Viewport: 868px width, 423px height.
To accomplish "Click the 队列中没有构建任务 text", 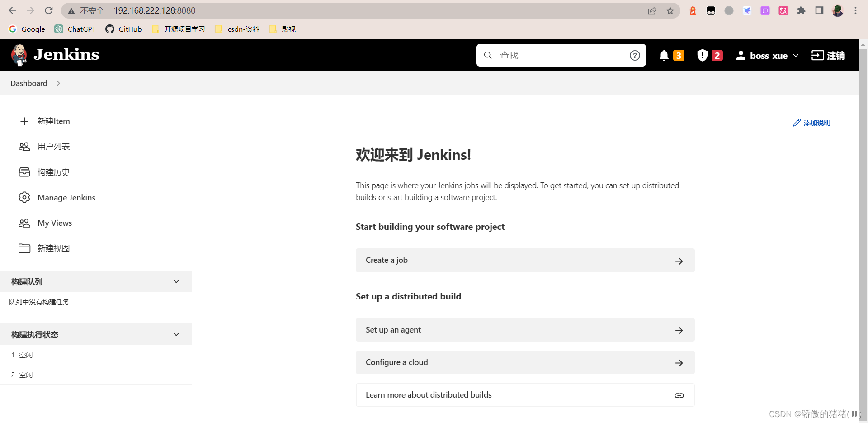I will [x=39, y=302].
